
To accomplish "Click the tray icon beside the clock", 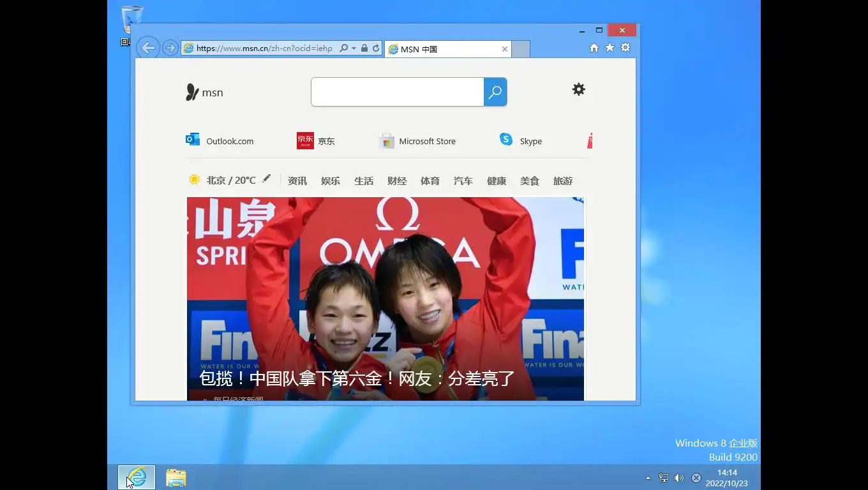I will point(696,478).
